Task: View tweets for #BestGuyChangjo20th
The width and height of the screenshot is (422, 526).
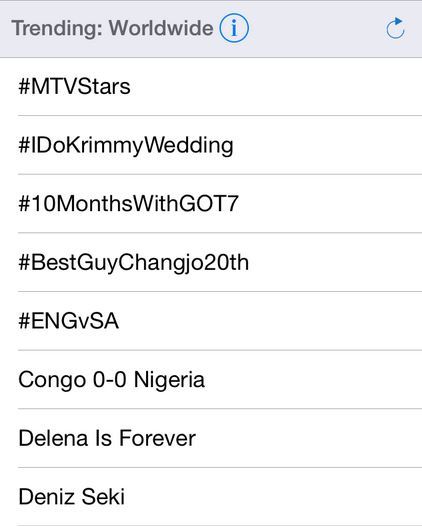Action: [x=211, y=262]
